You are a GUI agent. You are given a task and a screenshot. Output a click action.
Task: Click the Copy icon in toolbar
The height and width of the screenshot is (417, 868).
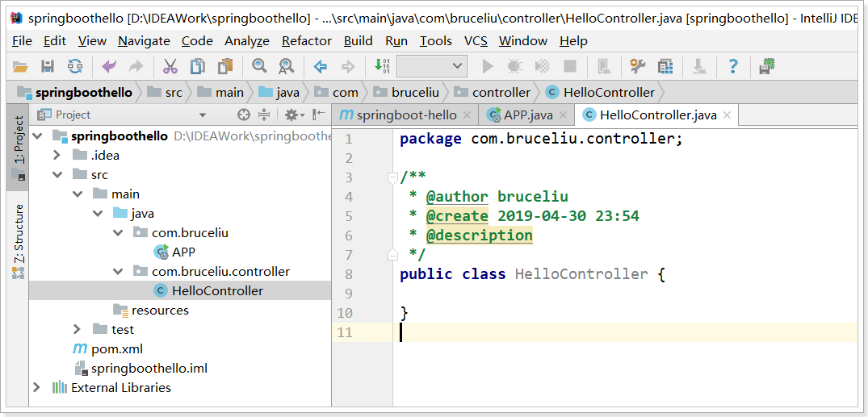point(197,67)
